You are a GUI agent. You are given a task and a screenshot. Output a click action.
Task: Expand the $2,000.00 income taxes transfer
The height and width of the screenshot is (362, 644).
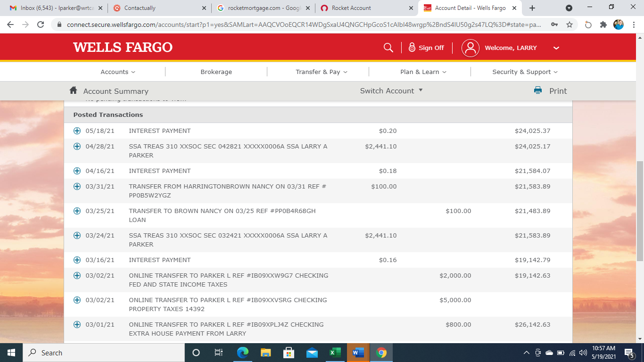click(77, 275)
